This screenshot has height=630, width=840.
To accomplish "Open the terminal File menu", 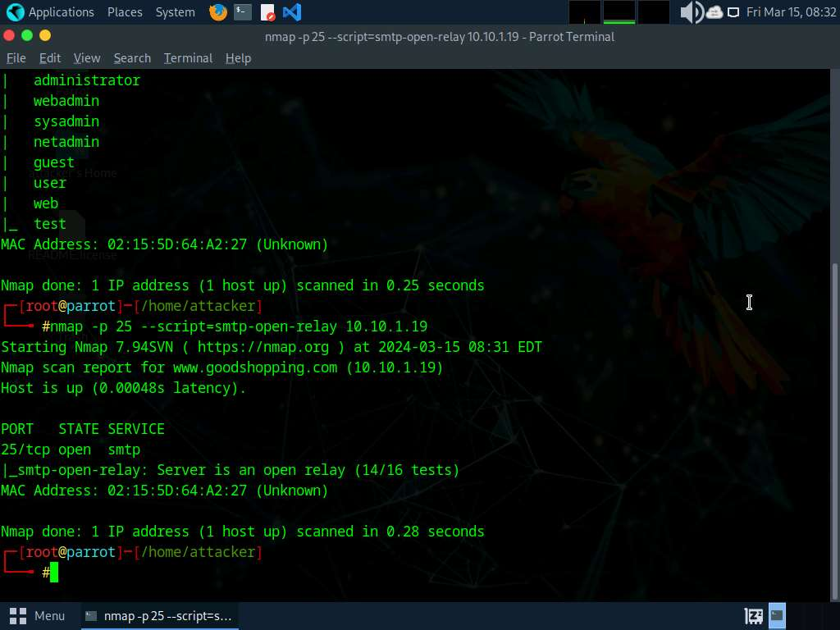I will [x=16, y=58].
